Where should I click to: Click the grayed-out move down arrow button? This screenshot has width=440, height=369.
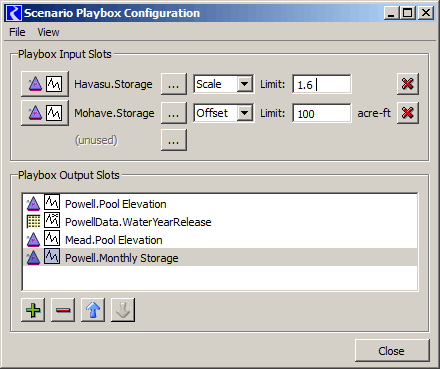[x=123, y=310]
